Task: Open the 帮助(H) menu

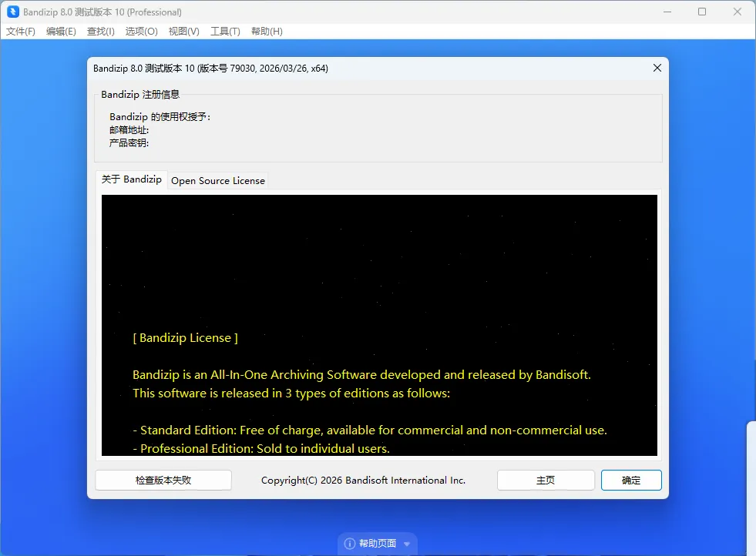Action: pyautogui.click(x=267, y=32)
